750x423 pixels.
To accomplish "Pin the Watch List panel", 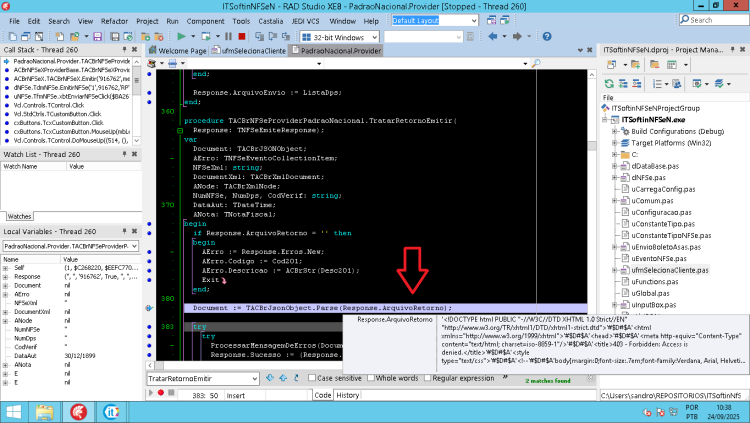I will [124, 154].
